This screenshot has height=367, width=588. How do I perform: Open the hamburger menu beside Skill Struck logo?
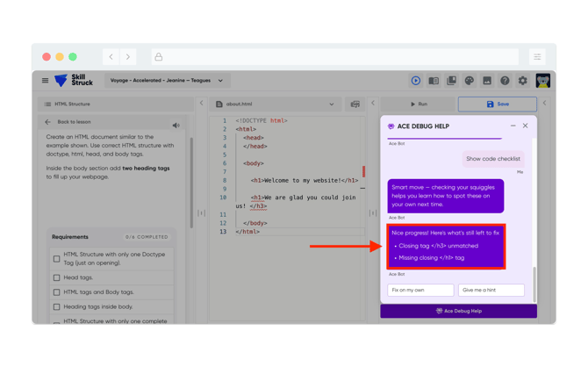[46, 81]
